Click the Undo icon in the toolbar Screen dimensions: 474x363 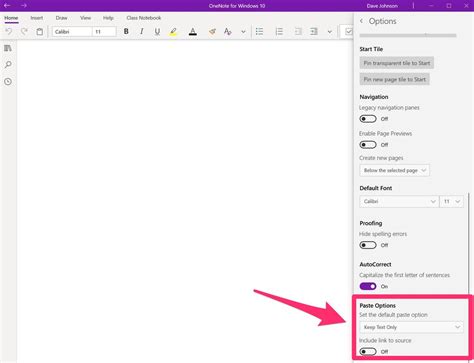pyautogui.click(x=9, y=32)
